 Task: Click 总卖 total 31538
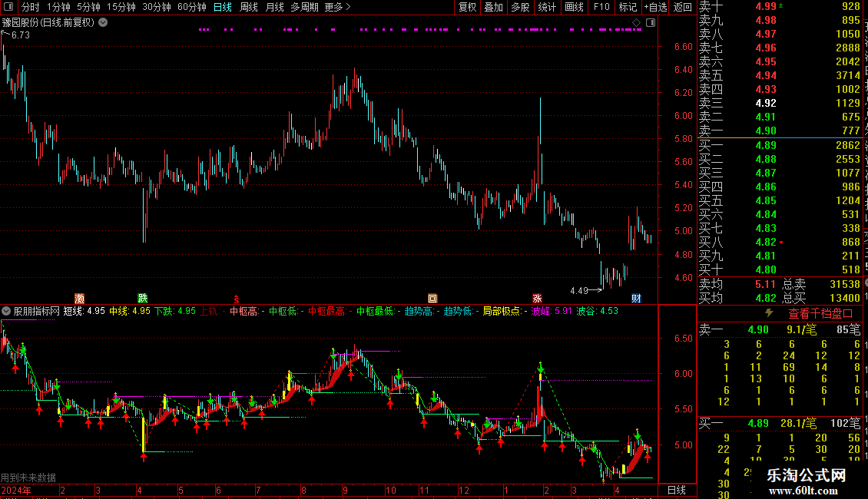coord(845,284)
